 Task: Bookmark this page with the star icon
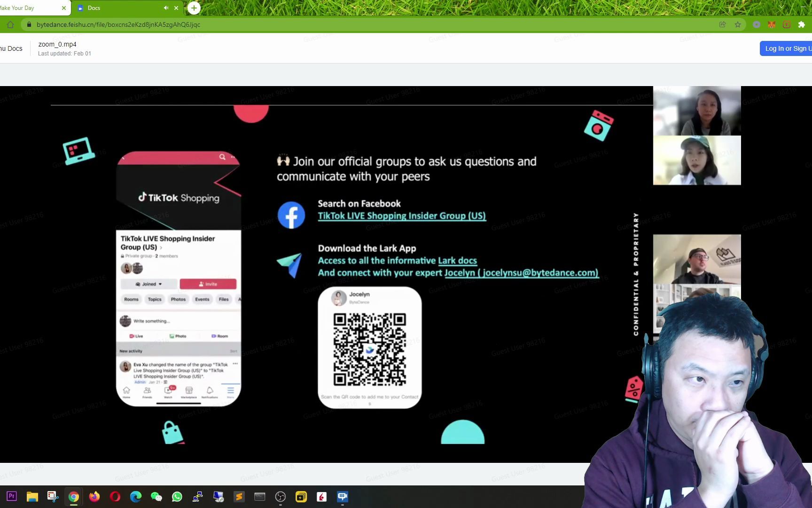pos(738,24)
